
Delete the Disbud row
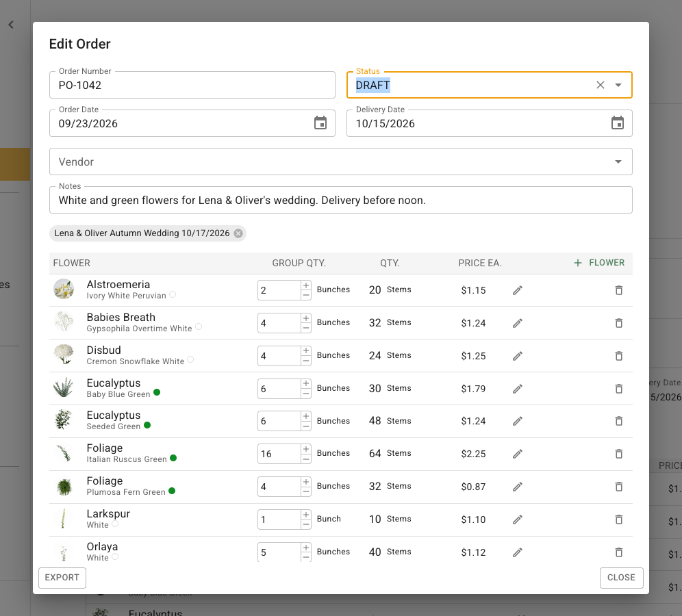point(619,356)
